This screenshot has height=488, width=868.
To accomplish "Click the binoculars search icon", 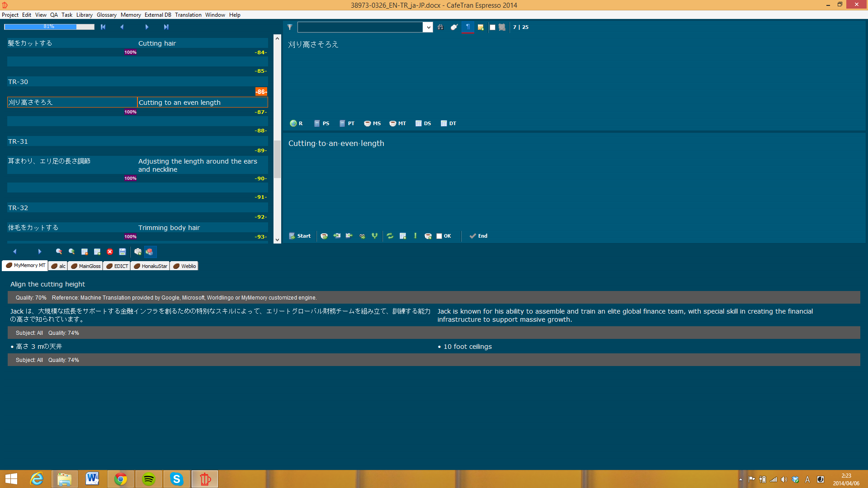I will [x=440, y=27].
